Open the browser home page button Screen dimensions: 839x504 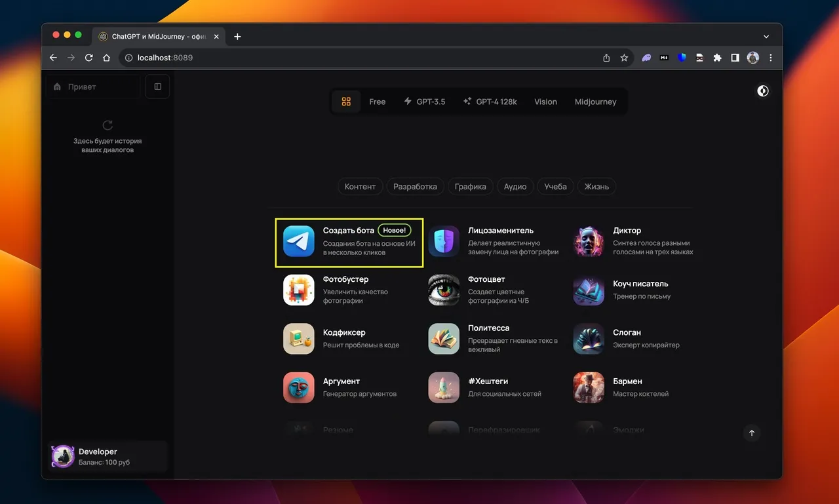tap(107, 58)
